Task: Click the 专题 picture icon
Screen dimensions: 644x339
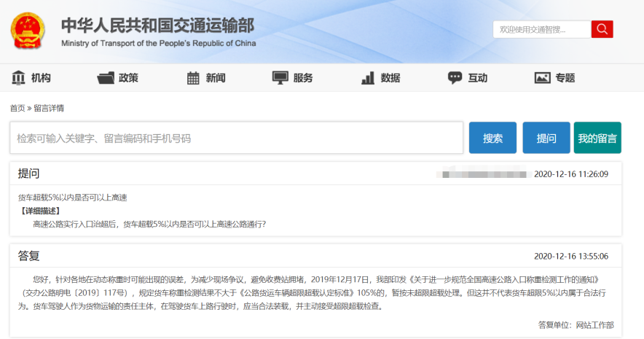Action: [543, 78]
